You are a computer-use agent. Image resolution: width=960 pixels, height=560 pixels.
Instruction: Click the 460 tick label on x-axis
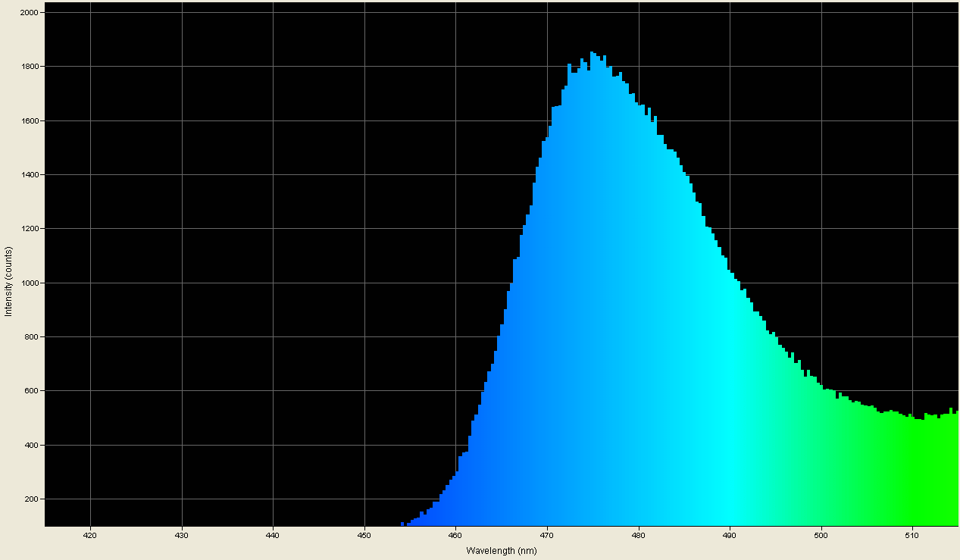(x=455, y=535)
